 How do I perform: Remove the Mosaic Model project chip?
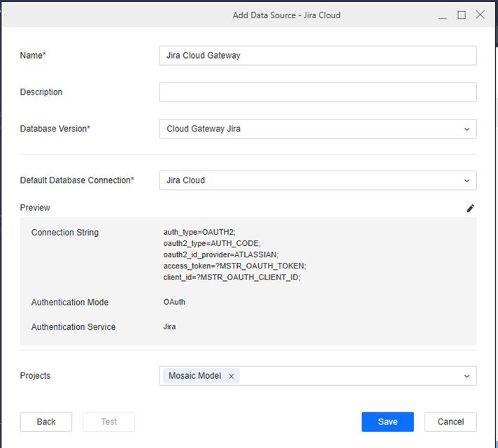click(232, 376)
